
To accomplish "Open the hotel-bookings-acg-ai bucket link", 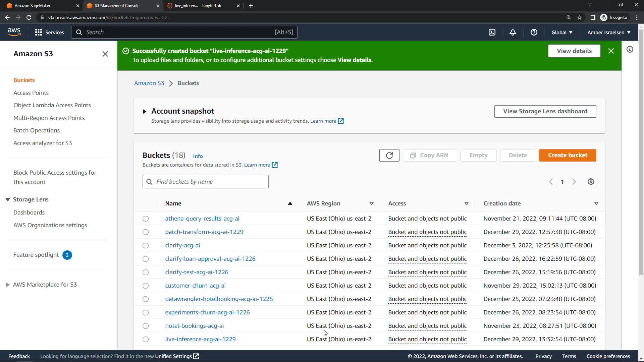I will pyautogui.click(x=194, y=326).
